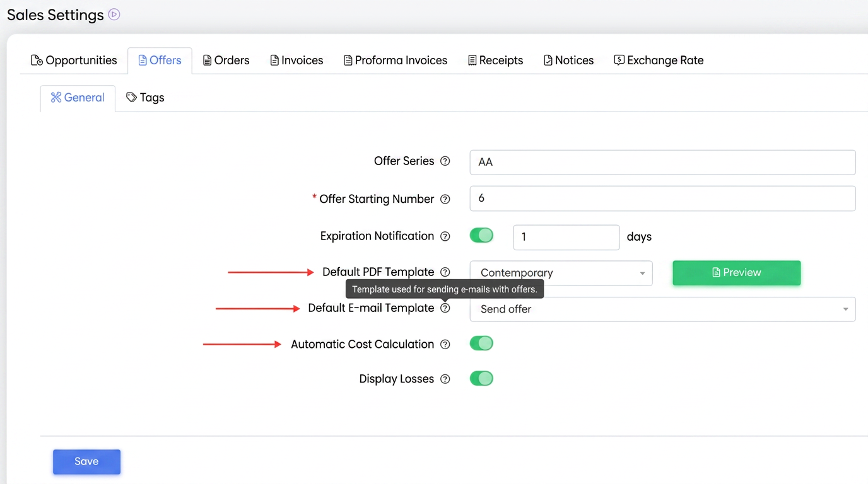
Task: Switch to the Invoices tab
Action: tap(296, 60)
